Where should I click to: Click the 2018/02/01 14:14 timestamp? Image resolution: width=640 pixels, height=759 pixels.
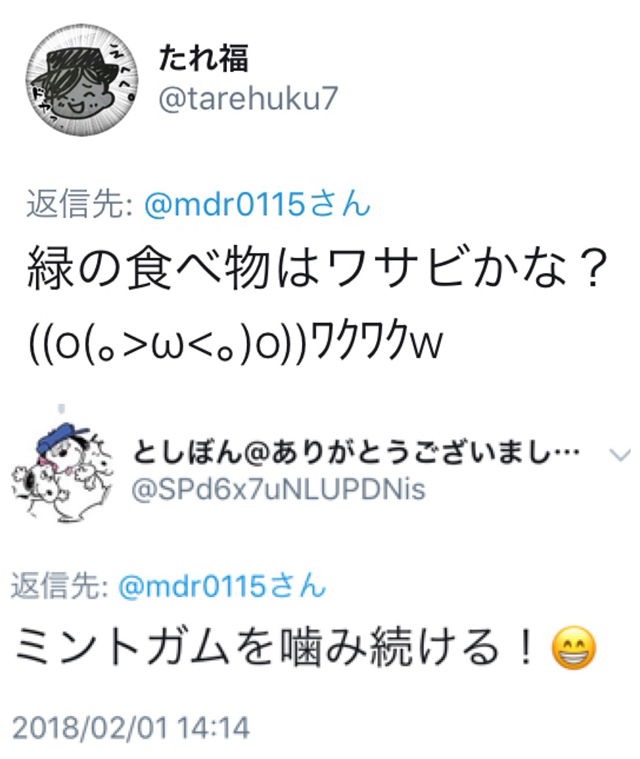click(x=131, y=728)
